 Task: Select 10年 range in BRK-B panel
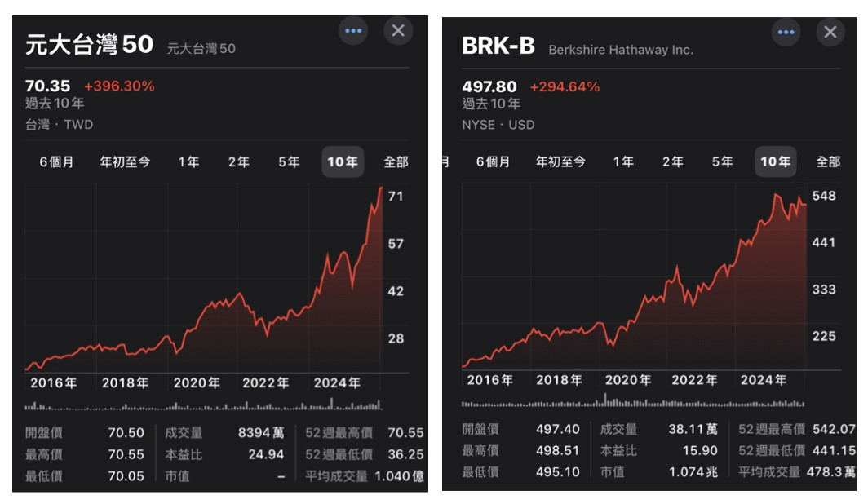(x=776, y=161)
